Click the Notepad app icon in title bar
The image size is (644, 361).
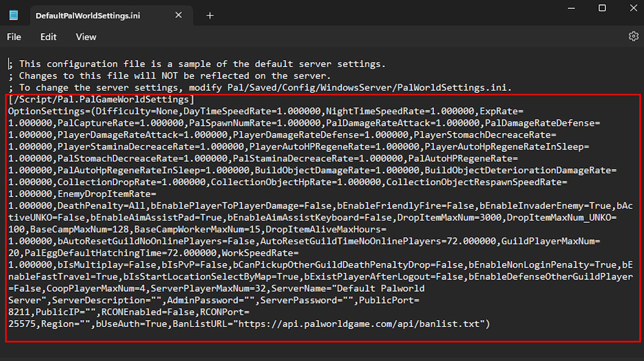pyautogui.click(x=13, y=15)
